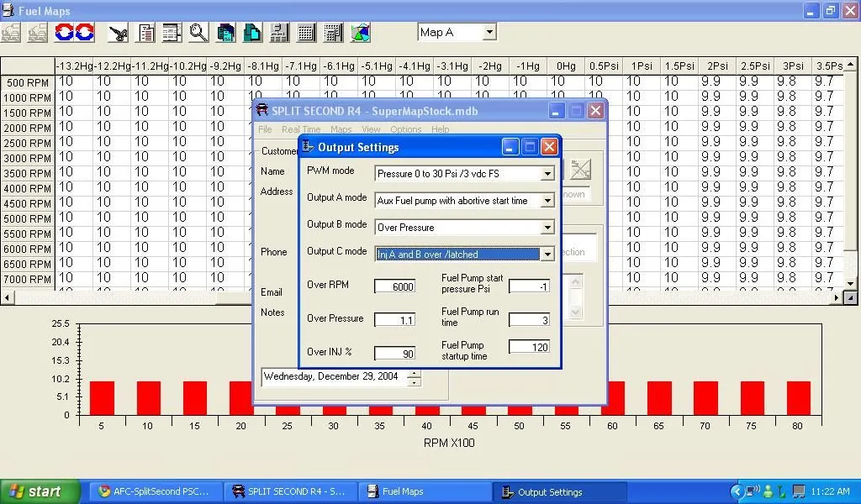Click the network hierarchy toolbar icon
Viewport: 861px width, 504px height.
279,33
